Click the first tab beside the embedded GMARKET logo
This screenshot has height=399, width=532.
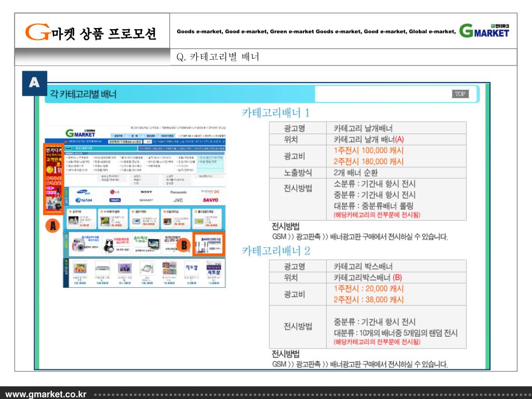(118, 136)
